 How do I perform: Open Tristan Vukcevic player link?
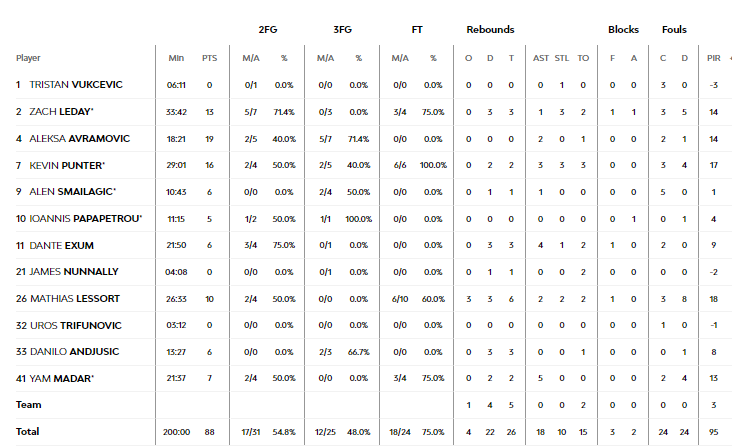[x=76, y=85]
